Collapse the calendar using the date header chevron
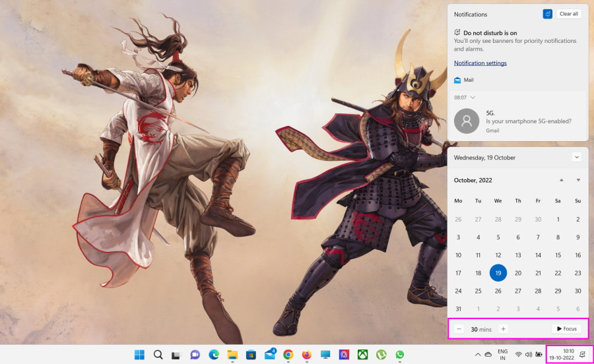 point(577,158)
